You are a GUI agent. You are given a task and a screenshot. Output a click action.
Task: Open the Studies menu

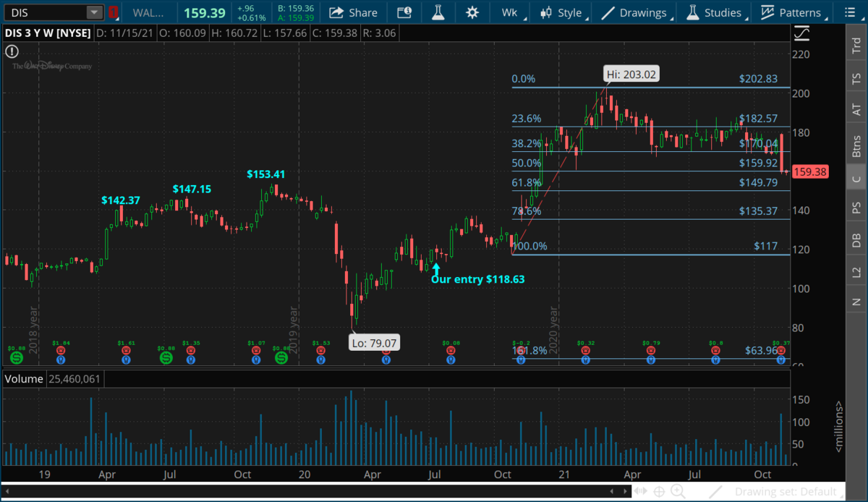pyautogui.click(x=715, y=12)
